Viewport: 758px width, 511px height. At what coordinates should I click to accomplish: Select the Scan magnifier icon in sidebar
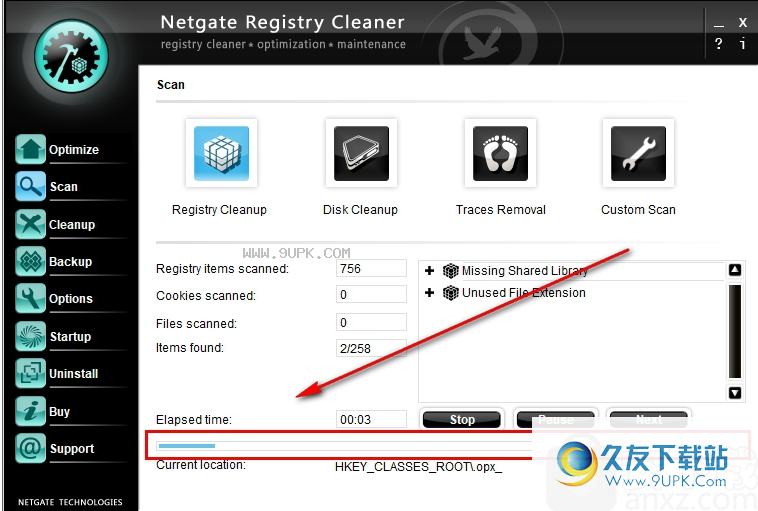(x=30, y=186)
